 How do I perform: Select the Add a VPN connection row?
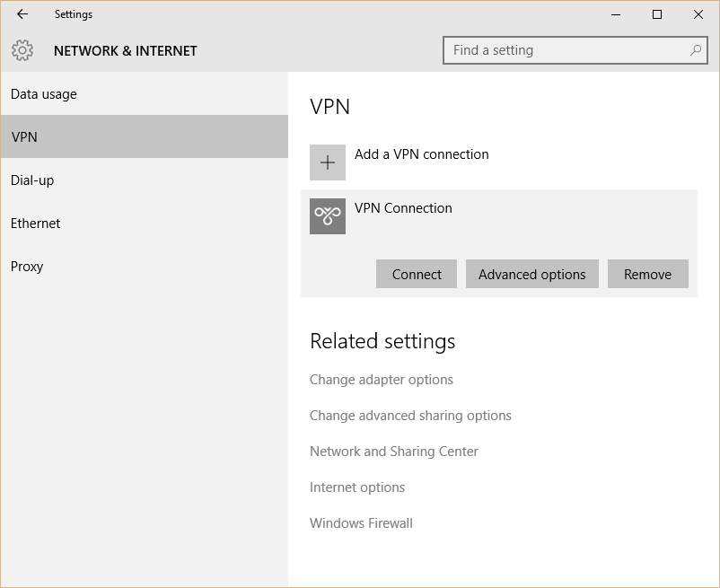(x=424, y=154)
